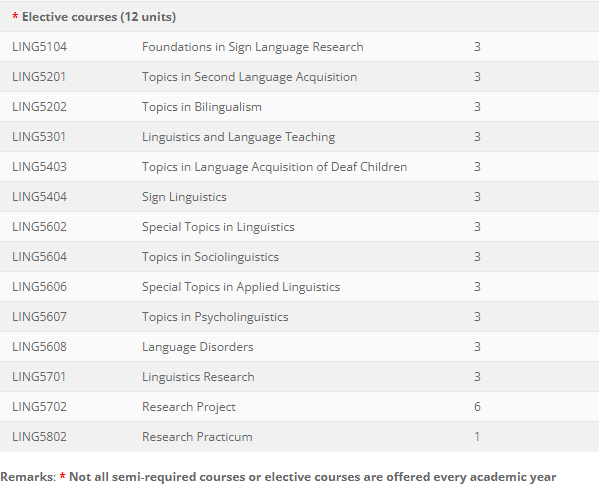Click Topics in Language Acquisition of Deaf Children

[x=274, y=167]
